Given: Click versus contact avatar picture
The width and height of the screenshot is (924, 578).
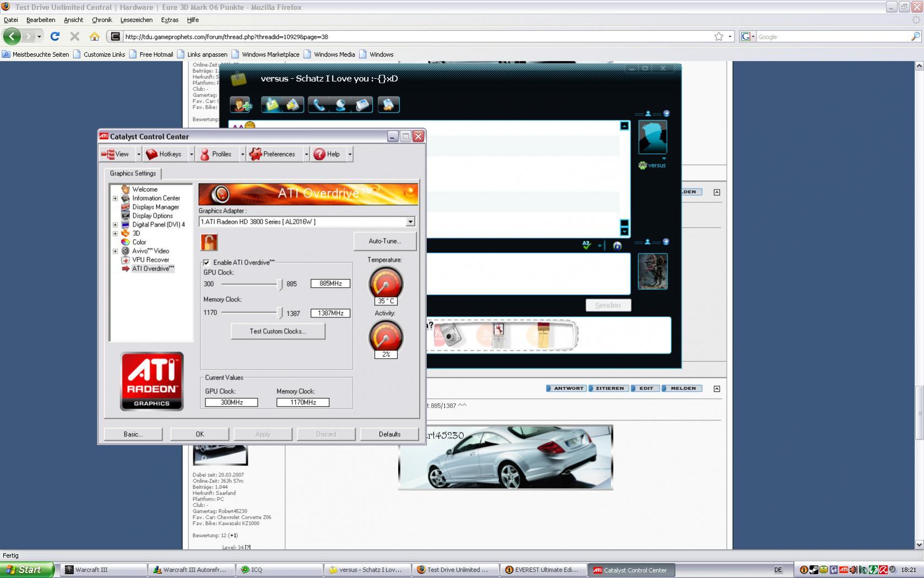Looking at the screenshot, I should click(x=653, y=137).
